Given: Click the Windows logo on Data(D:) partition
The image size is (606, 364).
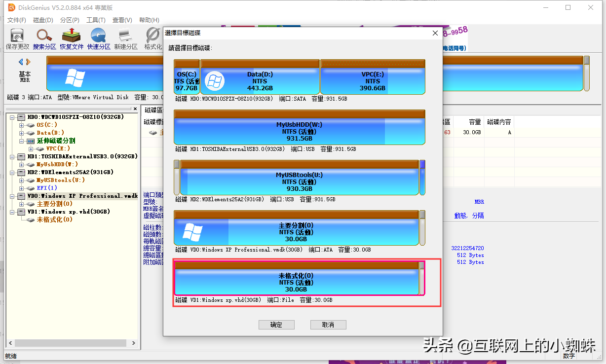Looking at the screenshot, I should 215,80.
